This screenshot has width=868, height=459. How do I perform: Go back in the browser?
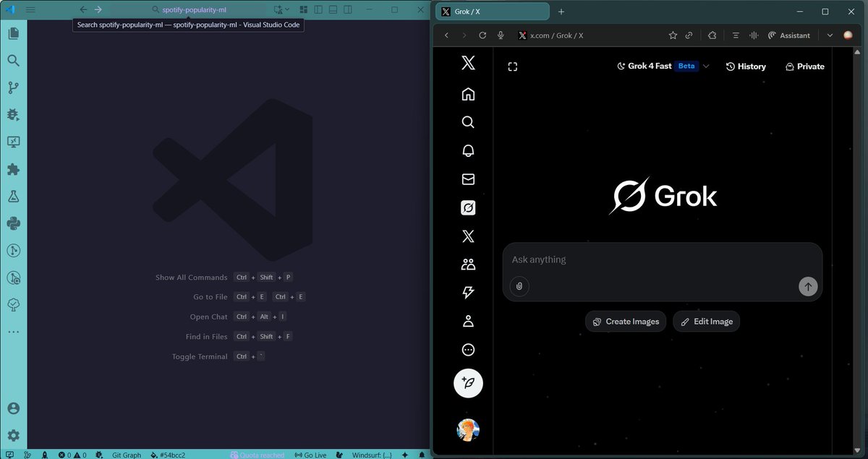click(446, 35)
